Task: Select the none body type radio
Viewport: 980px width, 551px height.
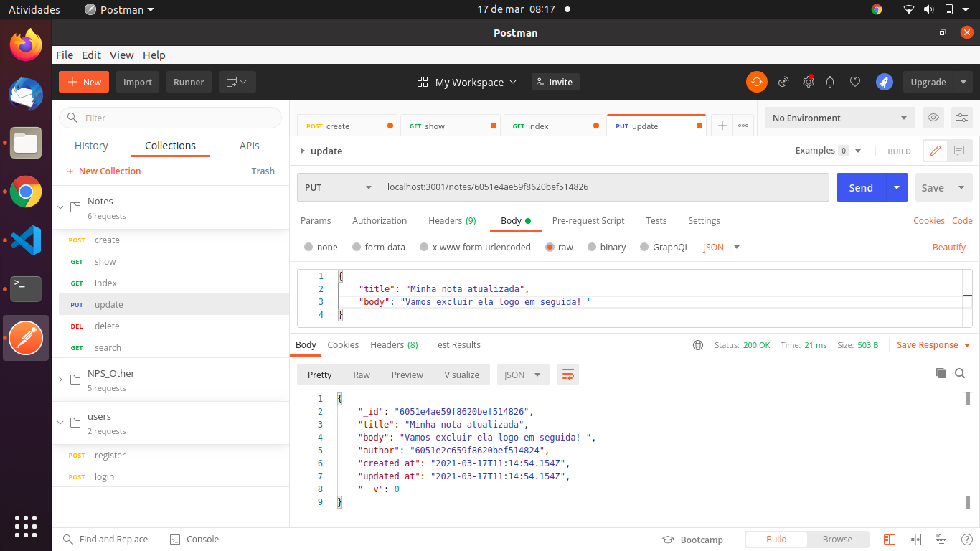Action: 308,247
